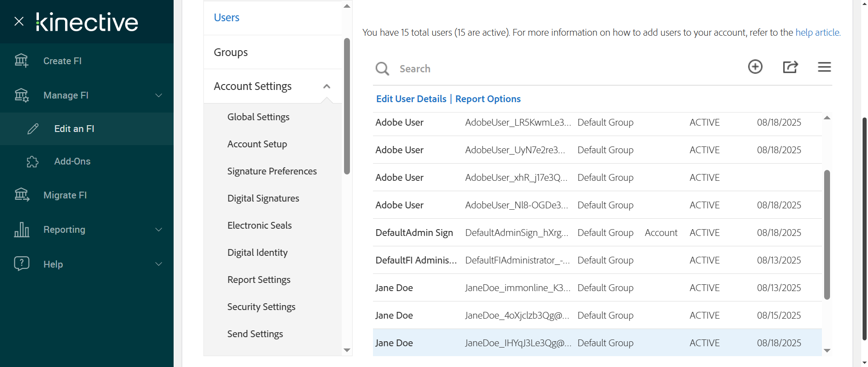Expand the Reporting menu chevron

click(159, 230)
